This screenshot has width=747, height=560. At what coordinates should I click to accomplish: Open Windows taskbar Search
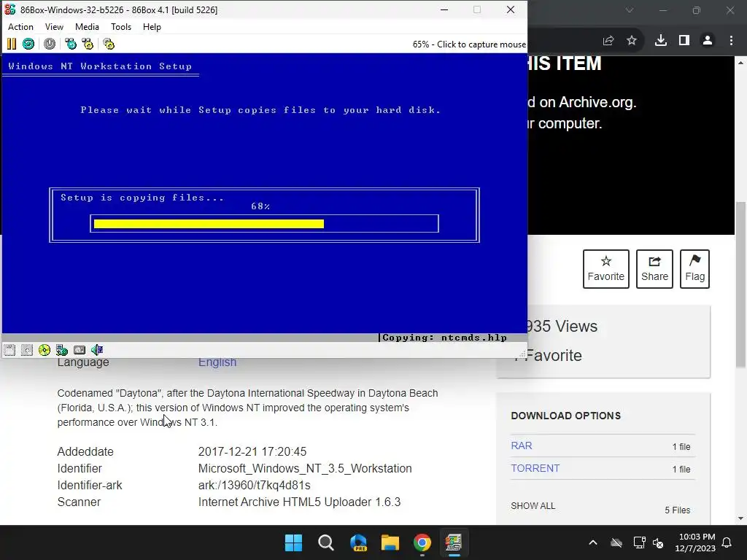[326, 542]
